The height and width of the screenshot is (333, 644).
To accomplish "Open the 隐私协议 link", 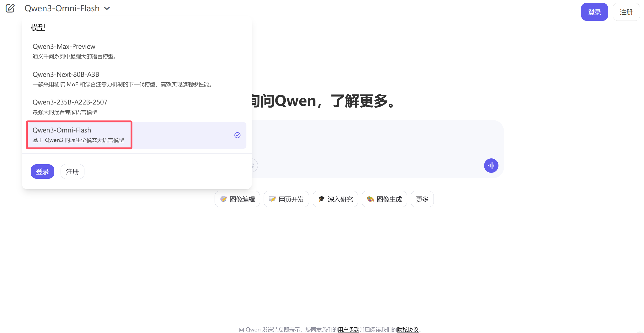I will [408, 329].
